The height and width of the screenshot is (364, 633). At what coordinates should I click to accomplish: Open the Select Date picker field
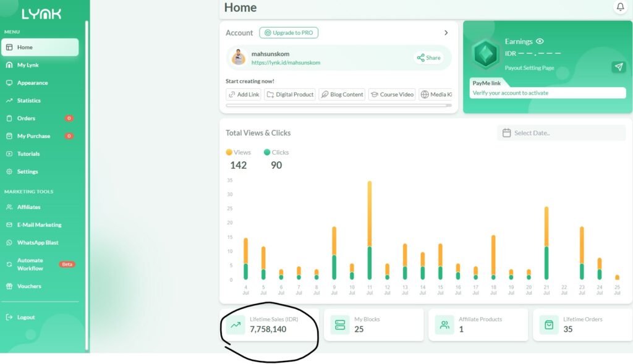click(561, 133)
